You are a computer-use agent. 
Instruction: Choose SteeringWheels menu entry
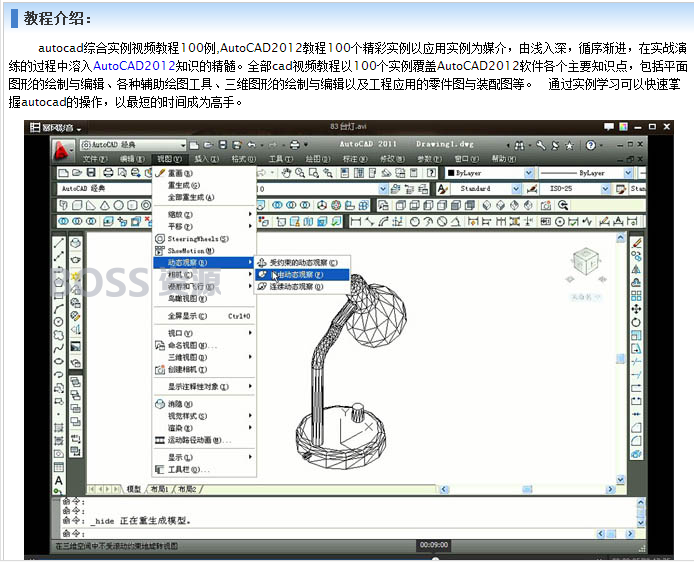pyautogui.click(x=204, y=239)
